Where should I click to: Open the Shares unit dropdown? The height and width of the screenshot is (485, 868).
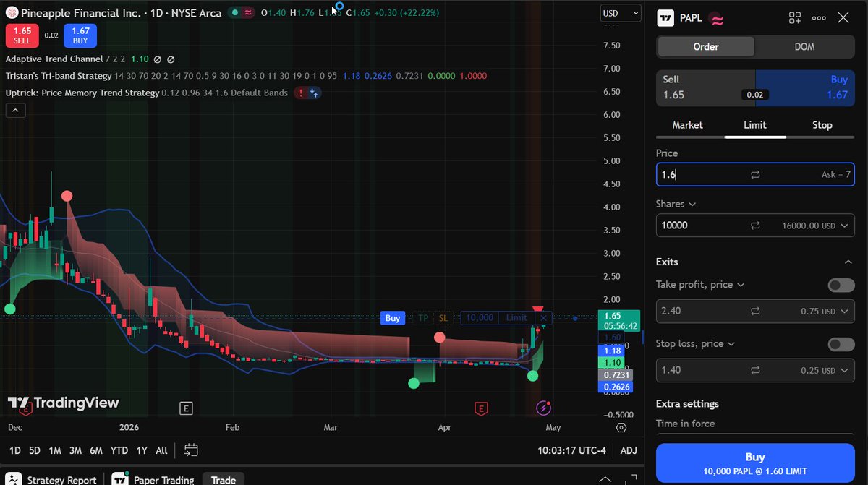click(676, 204)
